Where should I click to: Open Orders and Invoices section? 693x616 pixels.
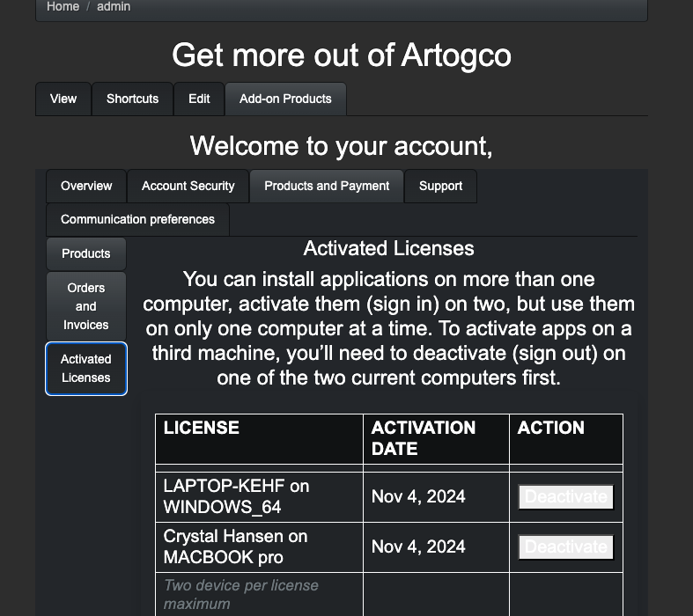(86, 306)
